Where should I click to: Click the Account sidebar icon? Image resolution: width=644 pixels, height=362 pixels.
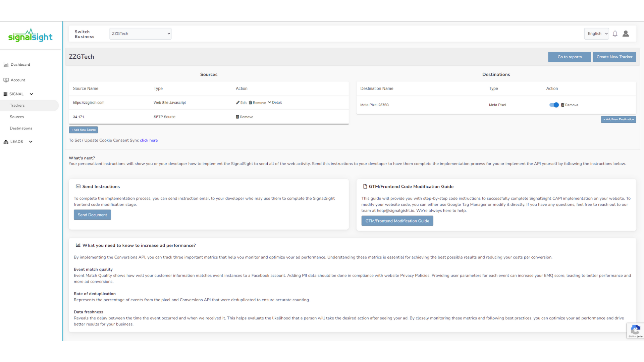[6, 80]
